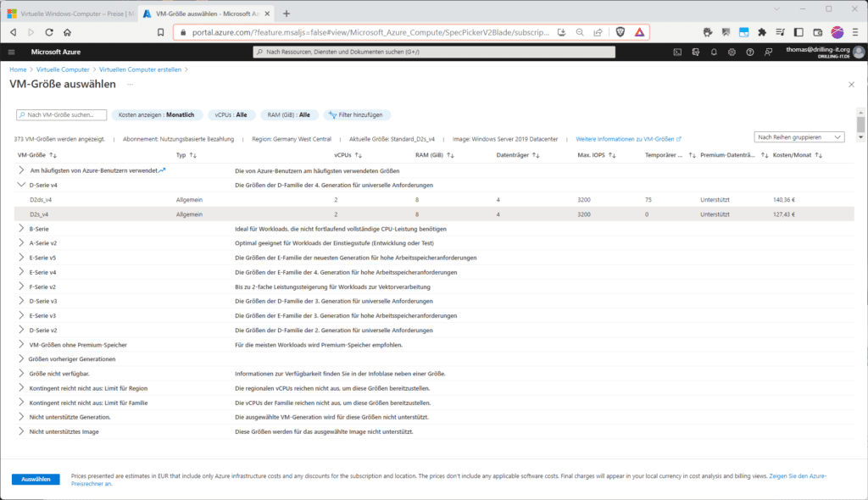Open a new browser tab
Viewport: 868px width, 500px height.
pos(287,14)
